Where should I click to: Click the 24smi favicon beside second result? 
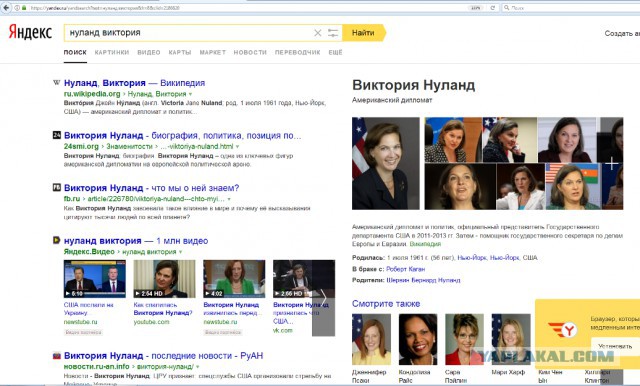57,135
